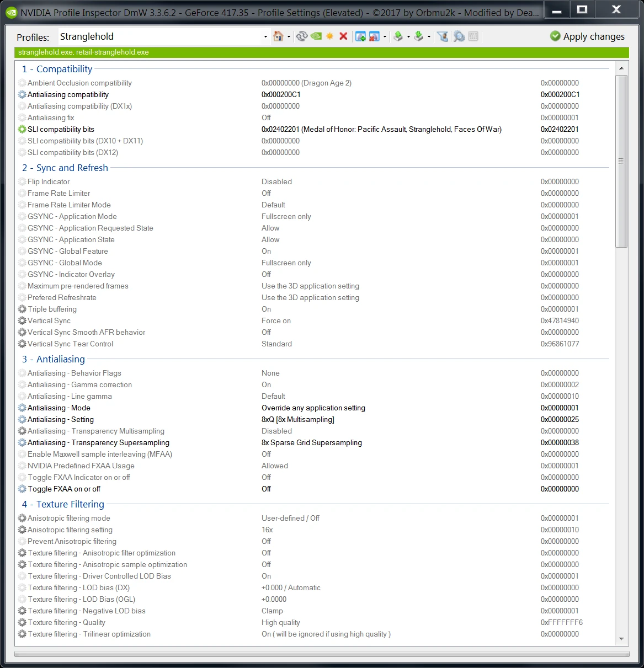Select GSYNC - Application Mode row
This screenshot has height=668, width=644.
click(x=315, y=216)
